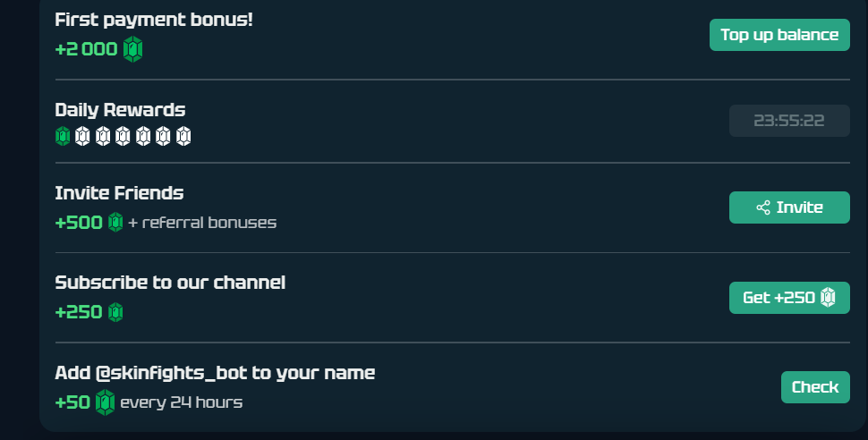The image size is (868, 440).
Task: Click the First payment bonus! heading
Action: pos(154,19)
